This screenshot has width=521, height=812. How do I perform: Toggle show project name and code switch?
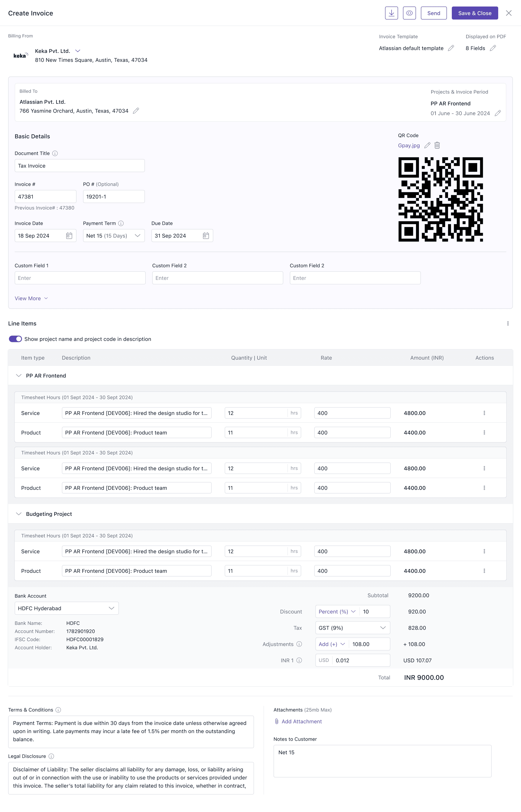15,339
